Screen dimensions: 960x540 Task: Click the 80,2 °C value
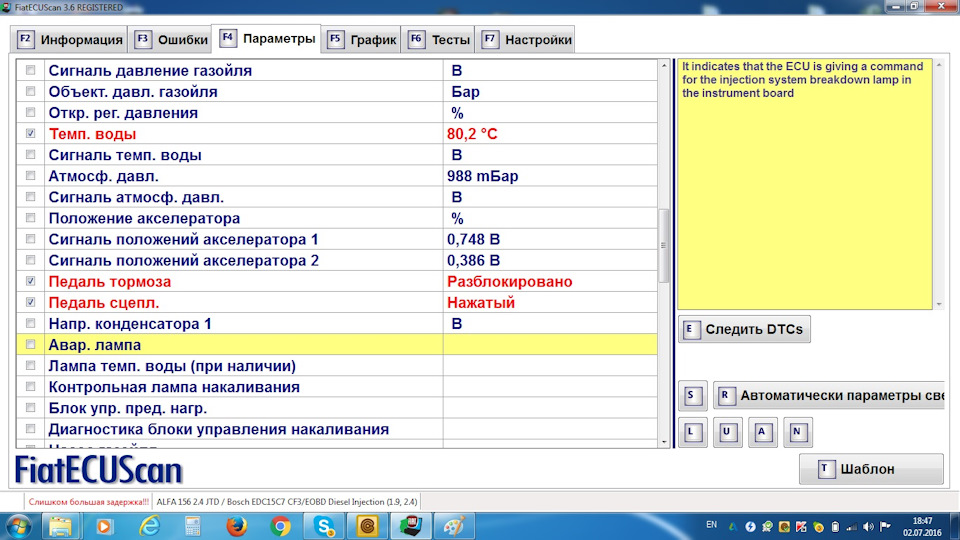pos(472,134)
